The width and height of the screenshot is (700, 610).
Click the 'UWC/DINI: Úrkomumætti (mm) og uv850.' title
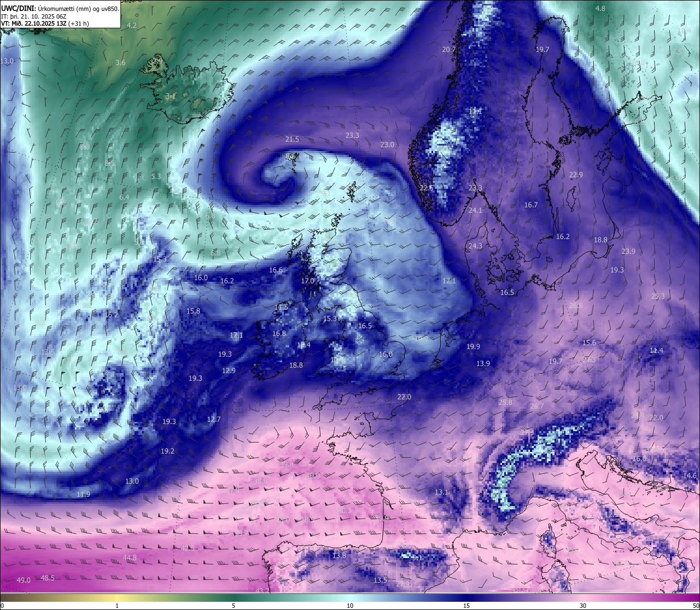[60, 8]
